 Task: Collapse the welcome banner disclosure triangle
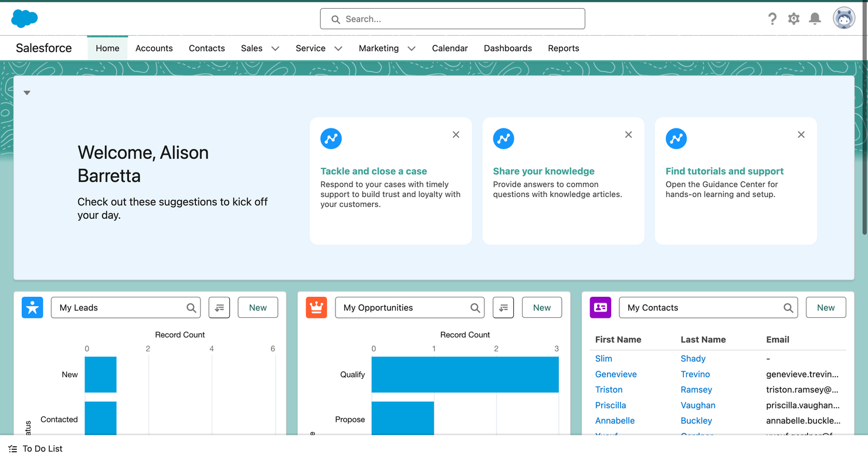tap(26, 92)
